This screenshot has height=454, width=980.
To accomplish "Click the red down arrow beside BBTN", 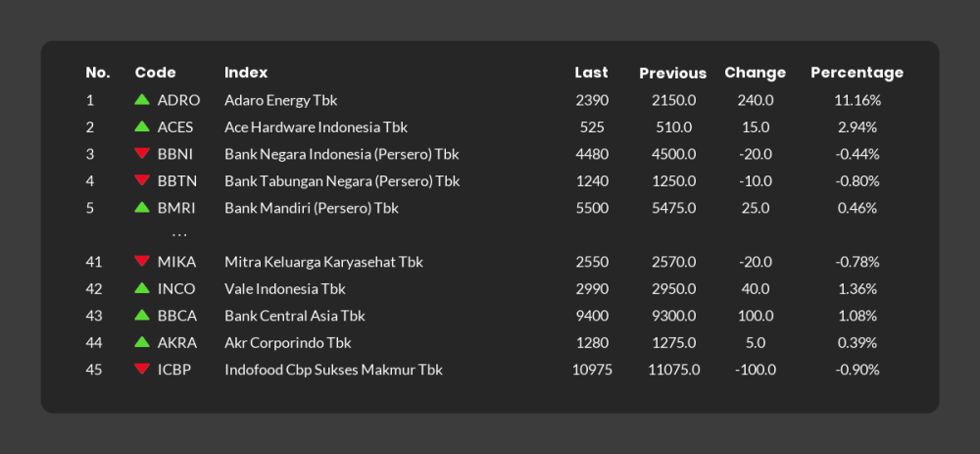I will [x=142, y=180].
